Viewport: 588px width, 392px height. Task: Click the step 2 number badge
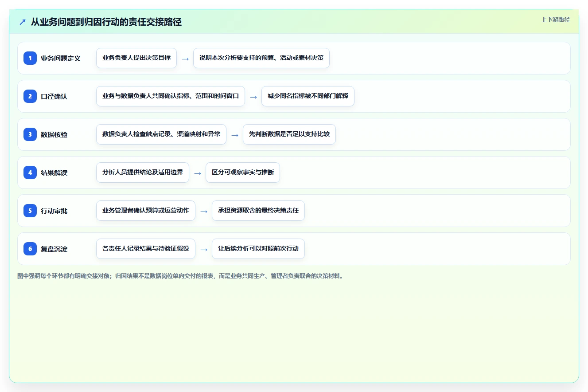point(30,96)
